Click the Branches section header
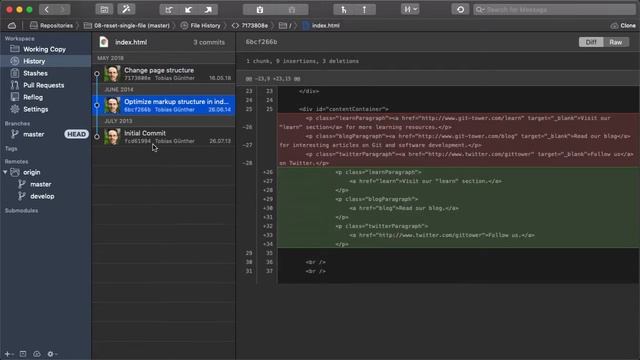The height and width of the screenshot is (360, 640). pos(17,123)
